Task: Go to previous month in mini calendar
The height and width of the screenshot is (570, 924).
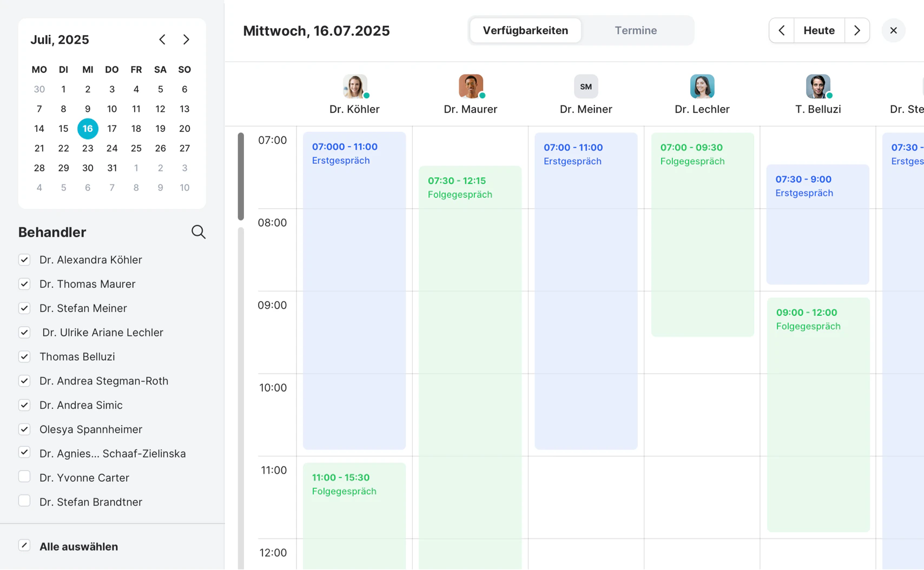Action: click(x=162, y=39)
